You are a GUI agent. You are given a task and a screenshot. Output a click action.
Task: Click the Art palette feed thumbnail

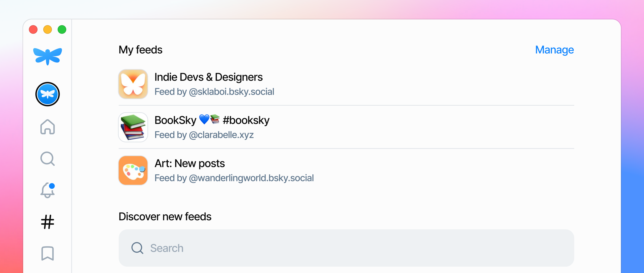click(133, 171)
